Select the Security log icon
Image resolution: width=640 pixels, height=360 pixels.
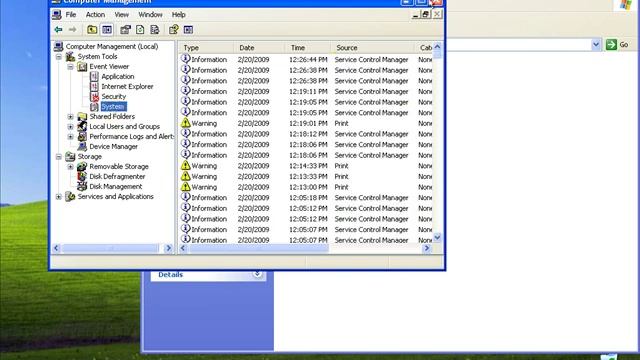94,97
